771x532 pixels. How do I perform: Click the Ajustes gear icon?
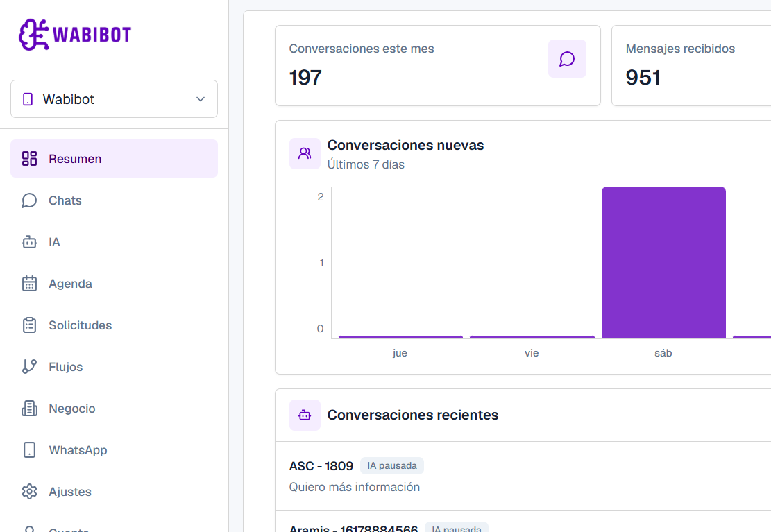click(x=30, y=492)
